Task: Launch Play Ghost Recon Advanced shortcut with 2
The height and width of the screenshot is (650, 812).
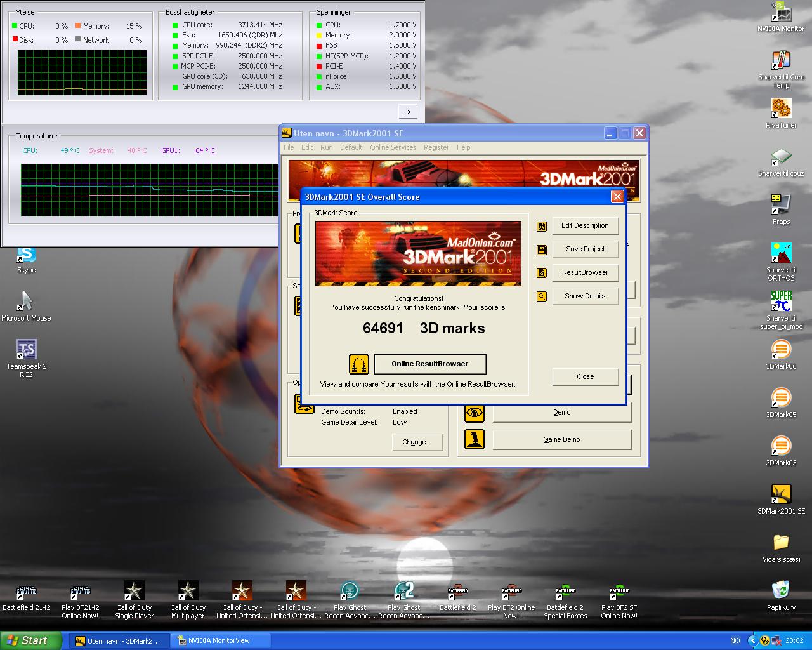Action: pos(403,591)
